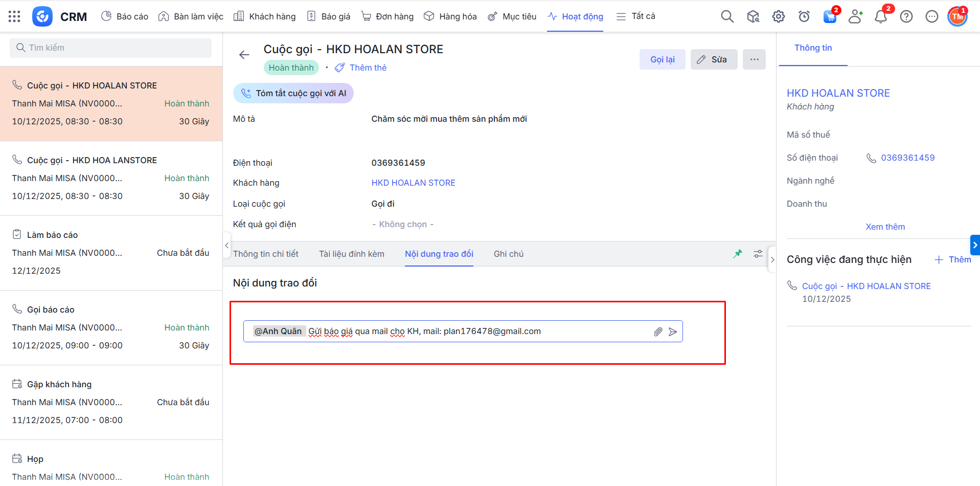Open the help question mark icon
The image size is (980, 486).
[906, 16]
